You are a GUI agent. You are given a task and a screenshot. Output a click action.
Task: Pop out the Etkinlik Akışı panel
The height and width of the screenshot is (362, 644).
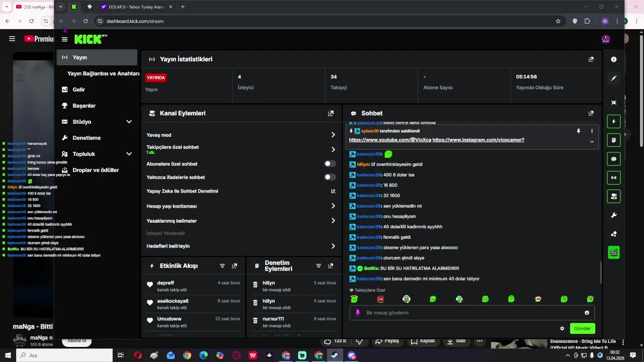click(x=234, y=266)
